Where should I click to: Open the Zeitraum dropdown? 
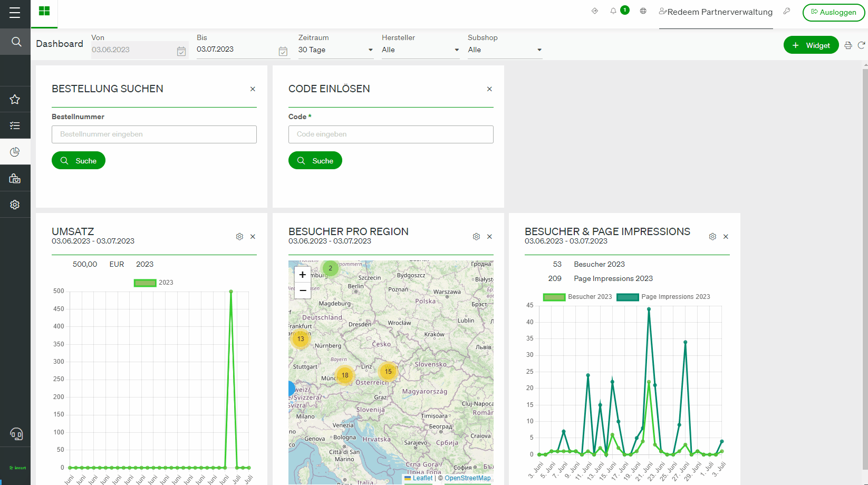pos(336,50)
